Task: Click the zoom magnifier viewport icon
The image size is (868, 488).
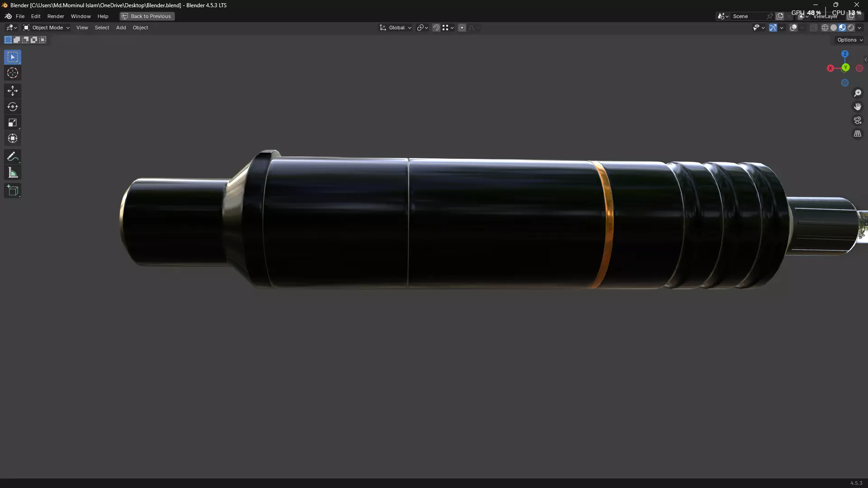Action: (x=858, y=93)
